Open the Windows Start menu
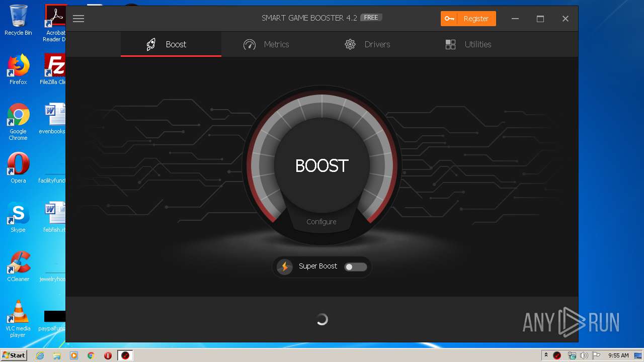The image size is (644, 362). [14, 355]
